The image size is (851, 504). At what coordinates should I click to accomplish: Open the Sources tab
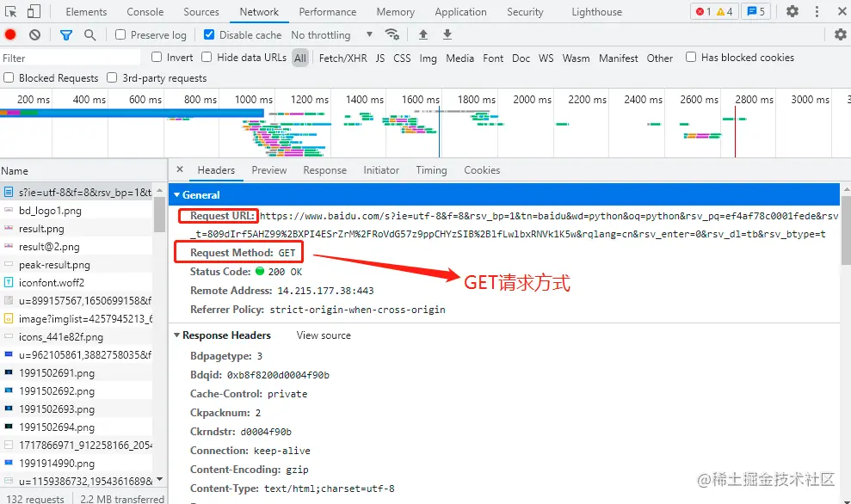click(201, 11)
